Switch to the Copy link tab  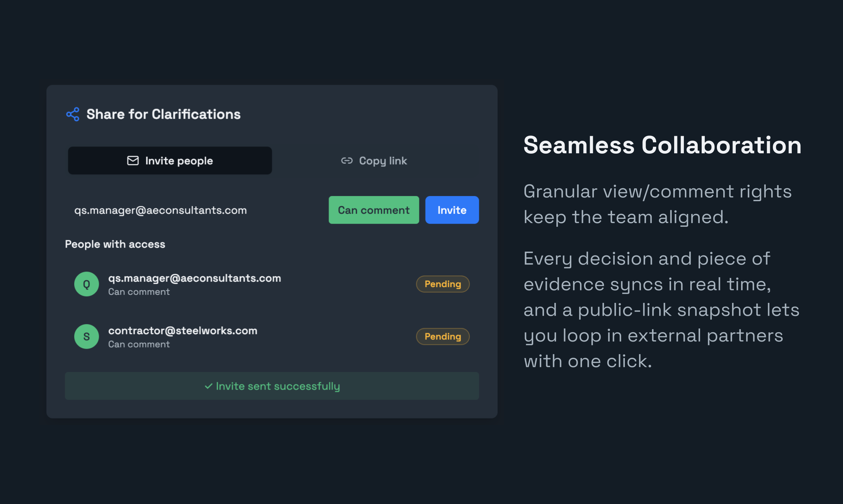[374, 161]
